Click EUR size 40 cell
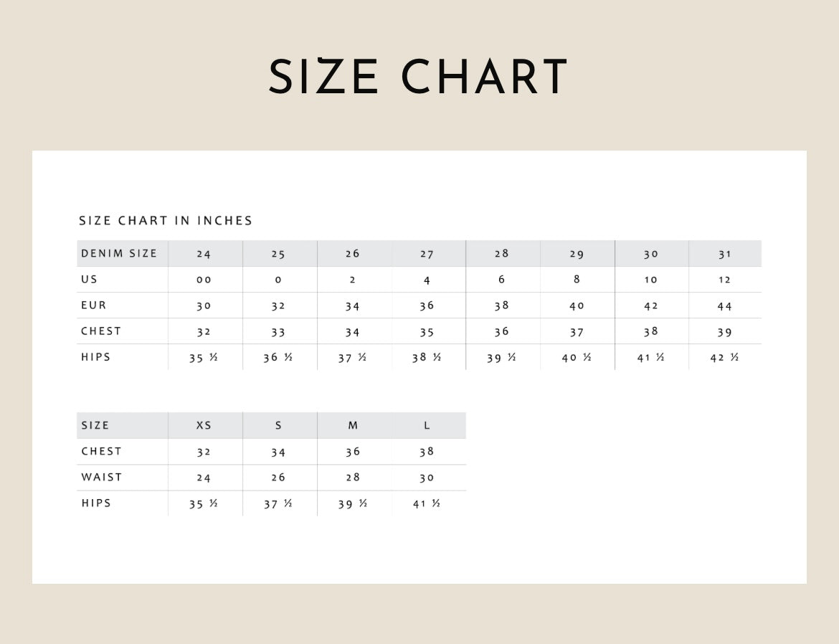The width and height of the screenshot is (839, 644). pos(577,306)
